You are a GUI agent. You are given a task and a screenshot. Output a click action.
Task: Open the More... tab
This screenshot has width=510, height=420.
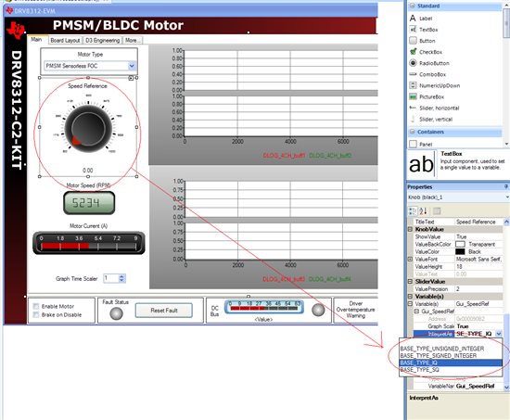click(x=132, y=41)
